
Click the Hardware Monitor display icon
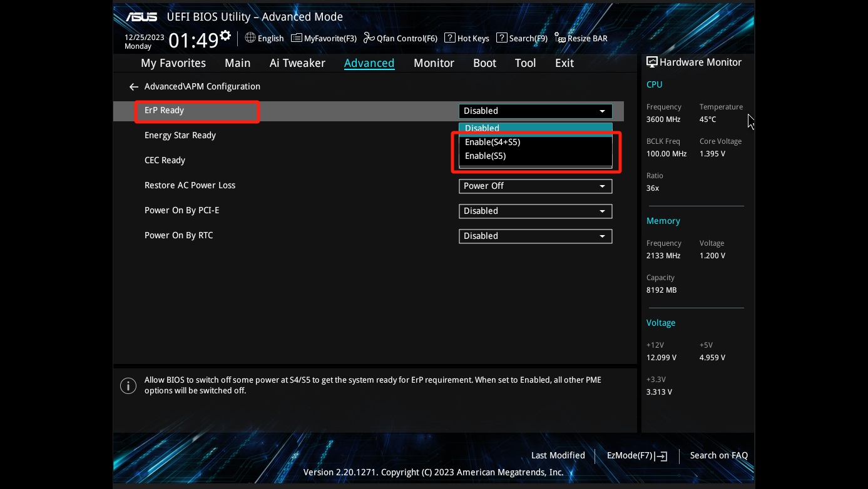pos(651,63)
